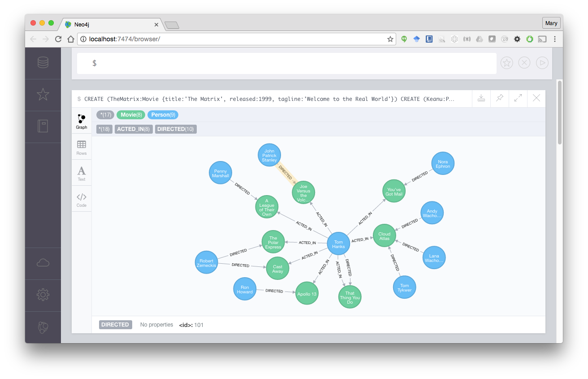
Task: Export result with download icon
Action: pyautogui.click(x=481, y=98)
